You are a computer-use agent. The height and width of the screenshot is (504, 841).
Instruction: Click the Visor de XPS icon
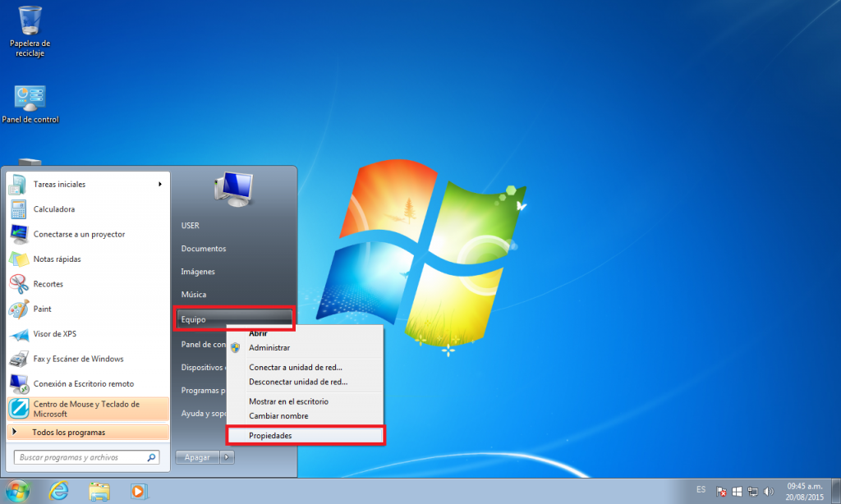(x=19, y=334)
